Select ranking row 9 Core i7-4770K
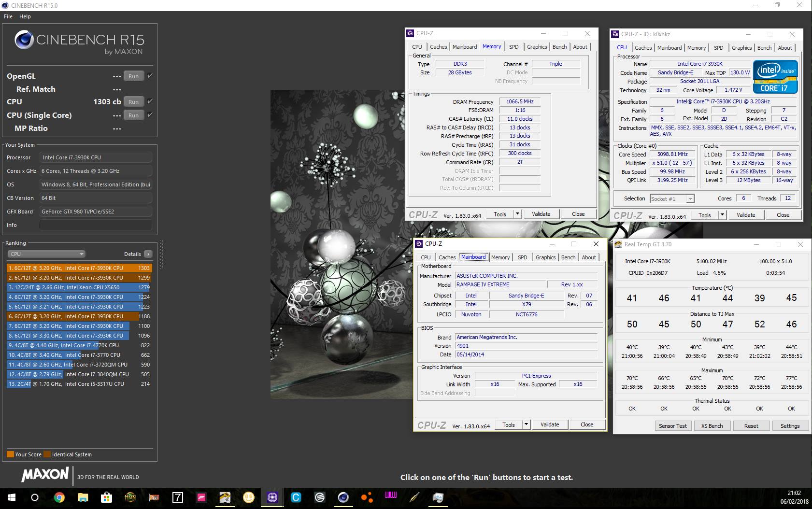This screenshot has width=812, height=509. [79, 345]
